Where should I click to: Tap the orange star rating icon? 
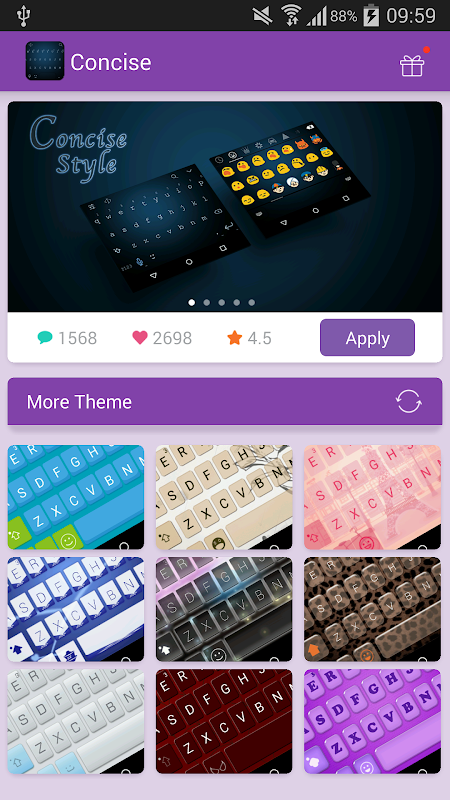235,337
